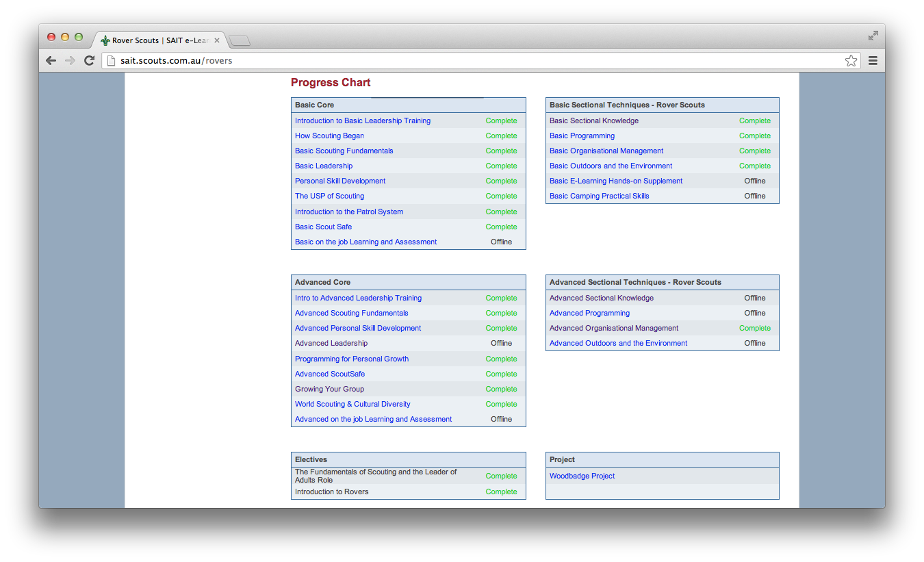Viewport: 924px width, 562px height.
Task: Open the Chrome hamburger menu
Action: pos(873,60)
